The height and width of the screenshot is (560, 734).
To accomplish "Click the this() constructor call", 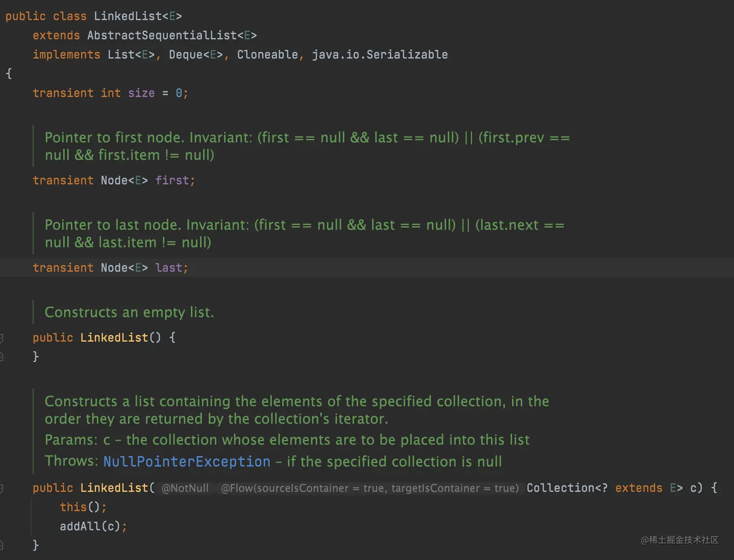I will click(x=73, y=507).
